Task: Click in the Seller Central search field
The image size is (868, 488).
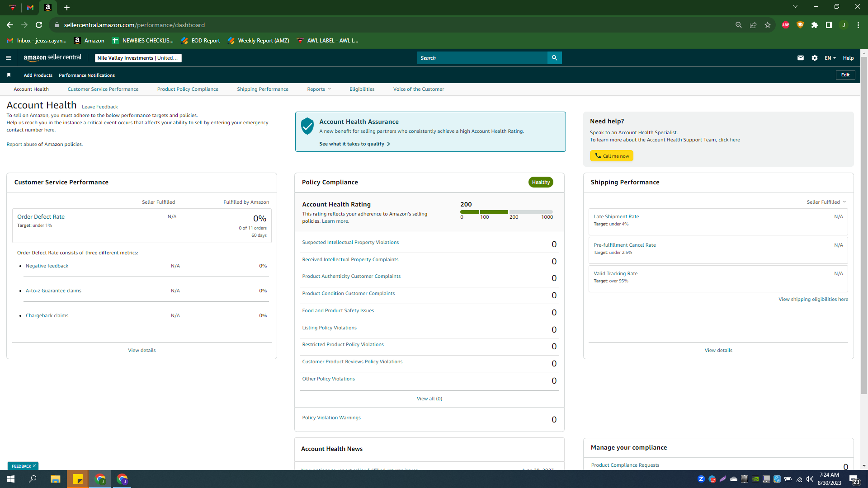Action: [x=482, y=58]
